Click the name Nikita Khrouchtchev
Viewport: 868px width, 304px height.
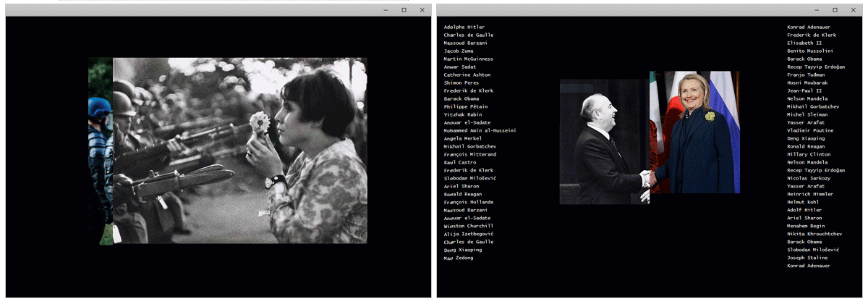814,234
